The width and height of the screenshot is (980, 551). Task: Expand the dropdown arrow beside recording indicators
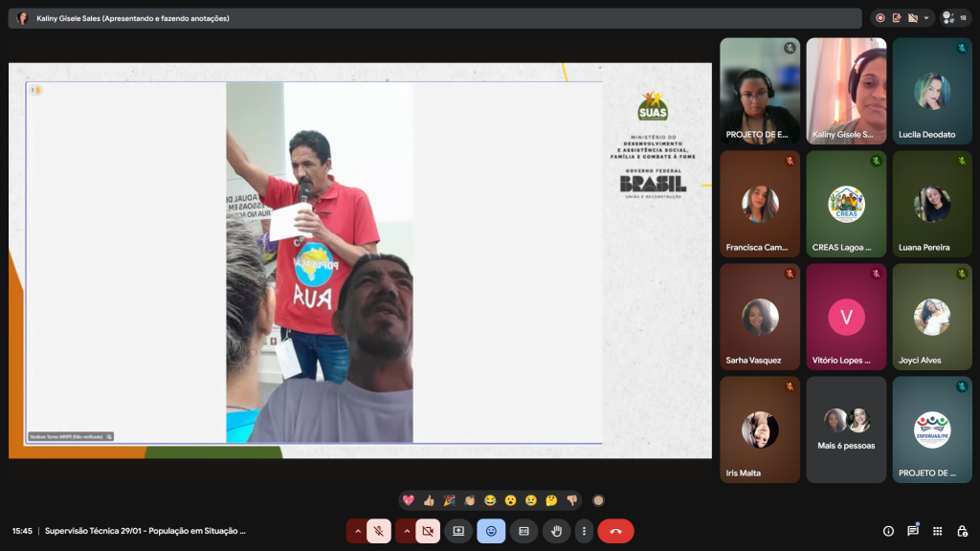(x=926, y=18)
